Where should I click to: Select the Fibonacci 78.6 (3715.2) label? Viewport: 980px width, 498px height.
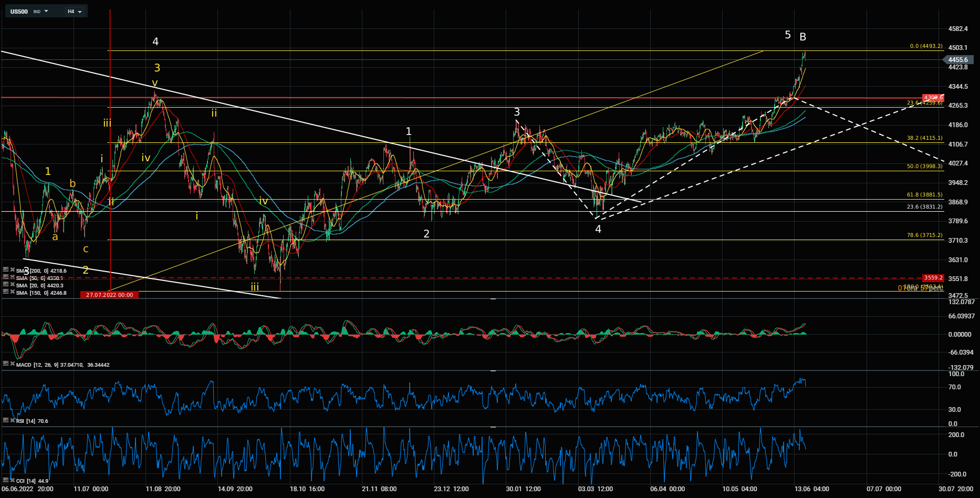(924, 235)
